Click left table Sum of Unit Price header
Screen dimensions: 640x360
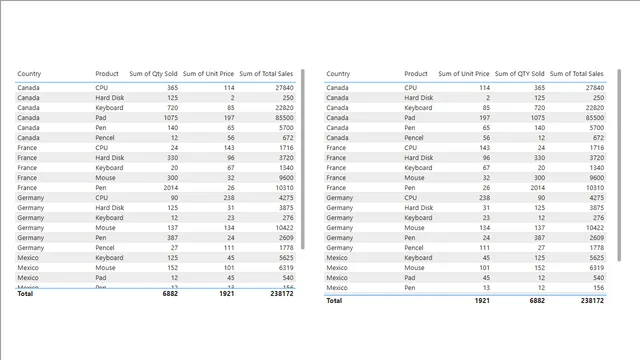[x=208, y=74]
